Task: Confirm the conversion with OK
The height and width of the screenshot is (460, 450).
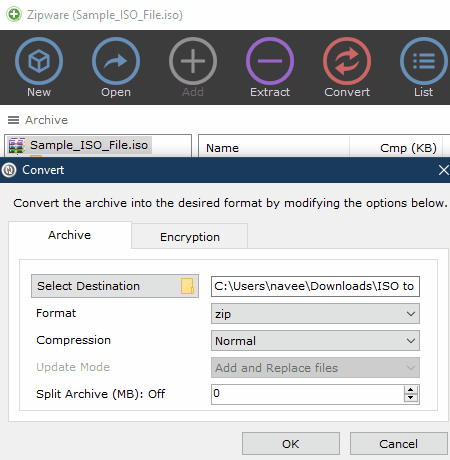Action: pos(291,444)
